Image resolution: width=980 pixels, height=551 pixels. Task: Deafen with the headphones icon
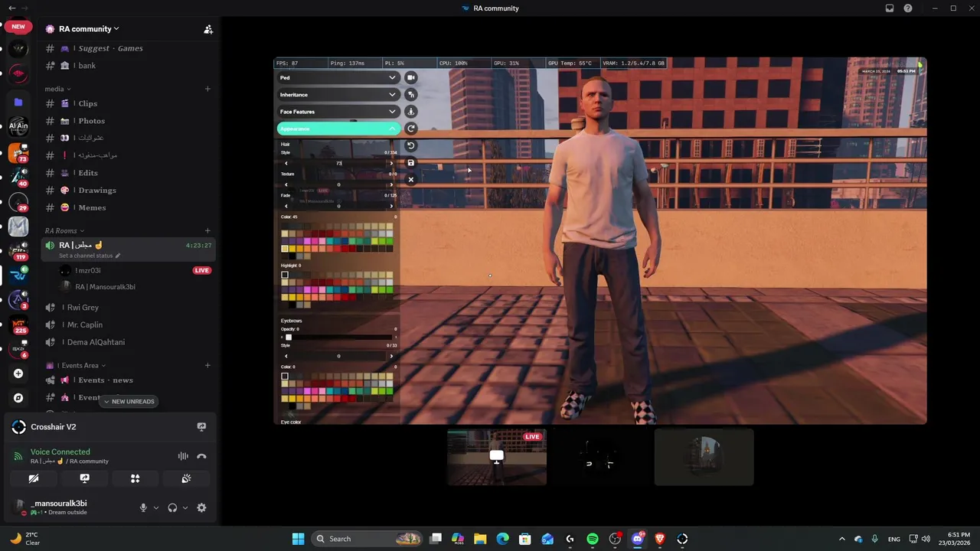172,507
